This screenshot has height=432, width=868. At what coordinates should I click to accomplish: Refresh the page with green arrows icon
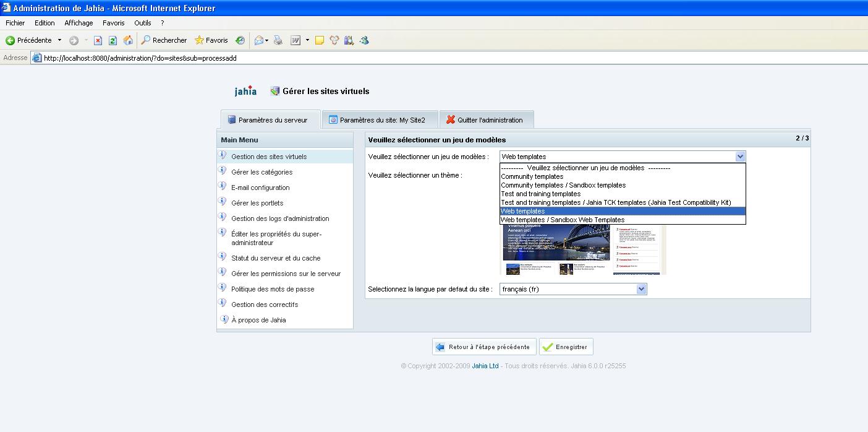point(113,40)
